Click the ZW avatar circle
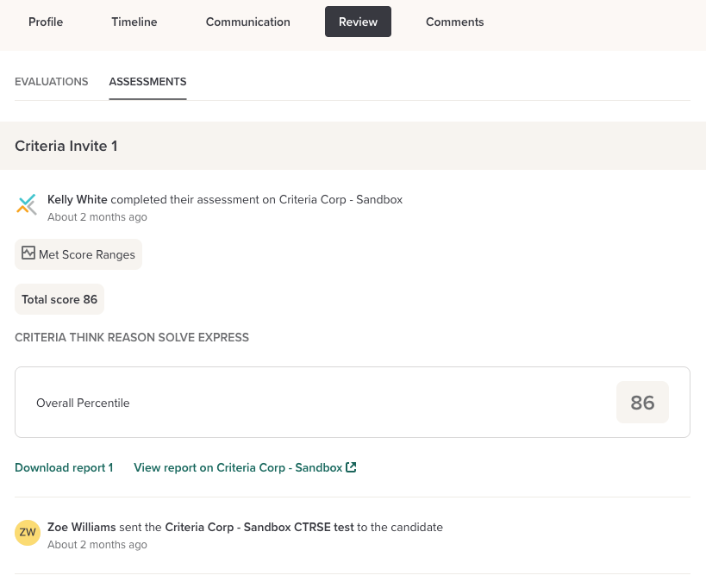 [x=28, y=532]
